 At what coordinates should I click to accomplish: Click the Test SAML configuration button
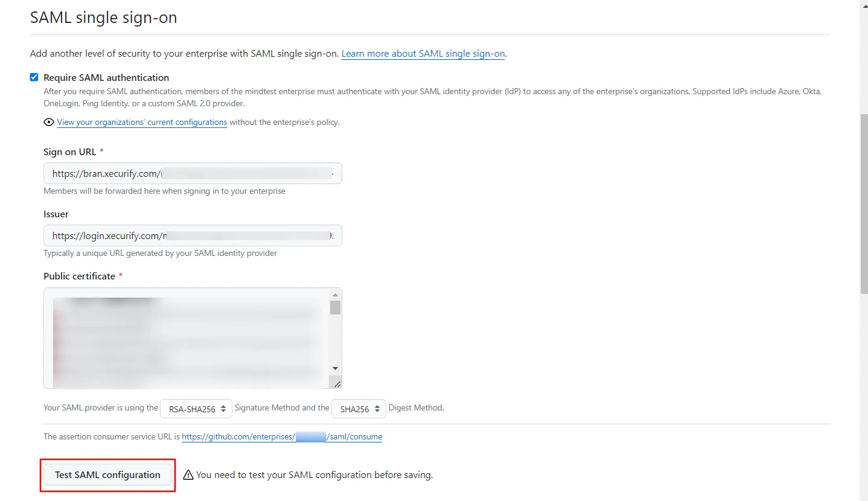pyautogui.click(x=108, y=475)
